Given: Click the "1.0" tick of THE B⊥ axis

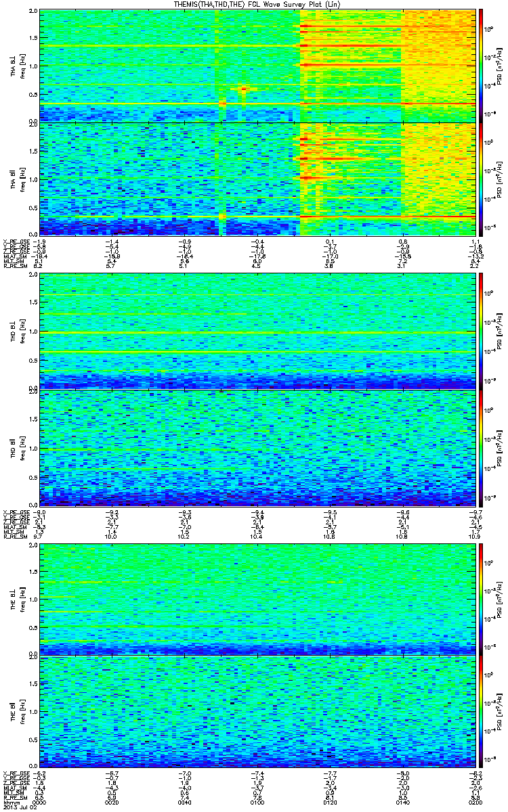Looking at the screenshot, I should [x=33, y=598].
